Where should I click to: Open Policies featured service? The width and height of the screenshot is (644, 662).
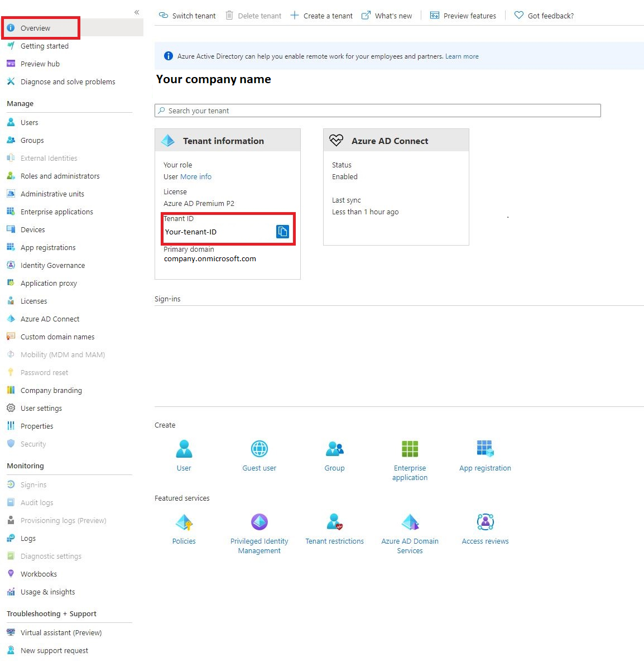[x=184, y=529]
